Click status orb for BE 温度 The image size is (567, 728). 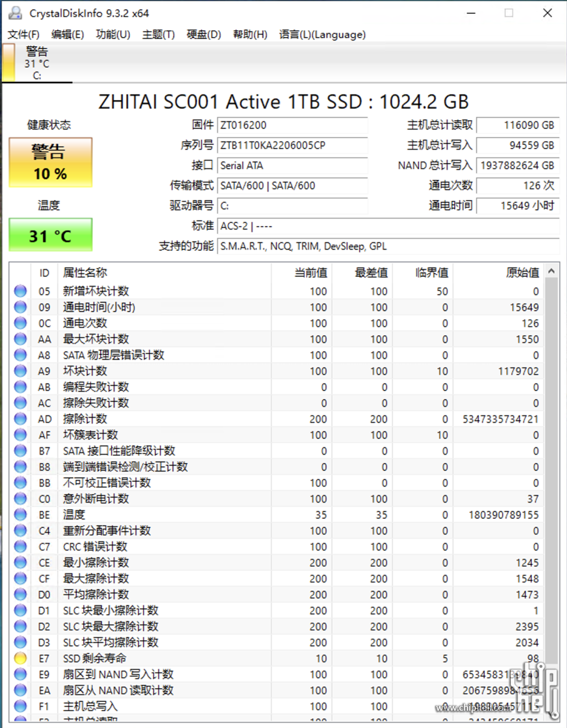tap(21, 515)
